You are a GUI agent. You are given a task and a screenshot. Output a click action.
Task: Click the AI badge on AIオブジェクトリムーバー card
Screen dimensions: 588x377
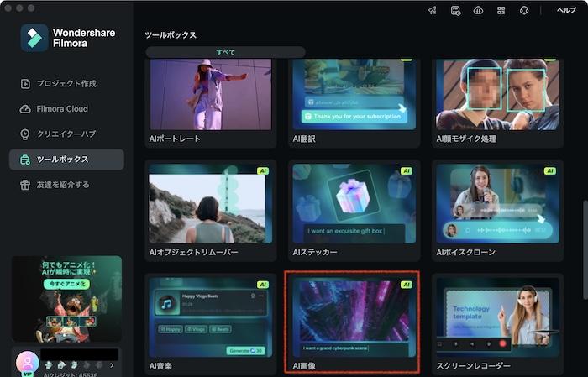click(263, 171)
